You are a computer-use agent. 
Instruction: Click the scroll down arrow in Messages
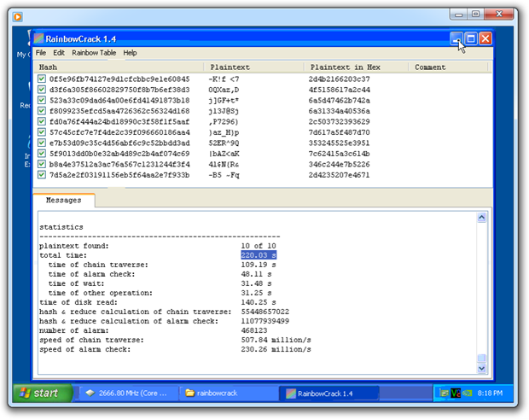(482, 368)
